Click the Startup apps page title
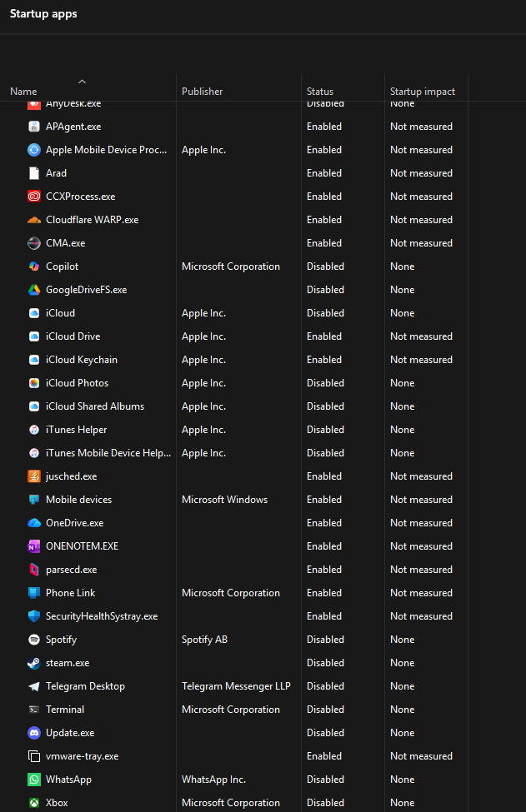Screen dimensions: 526x812 pos(43,14)
